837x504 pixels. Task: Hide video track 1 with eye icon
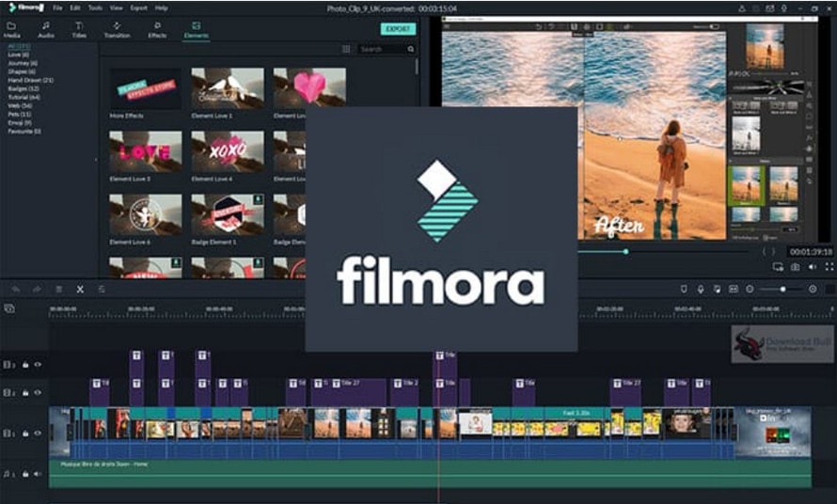coord(38,433)
